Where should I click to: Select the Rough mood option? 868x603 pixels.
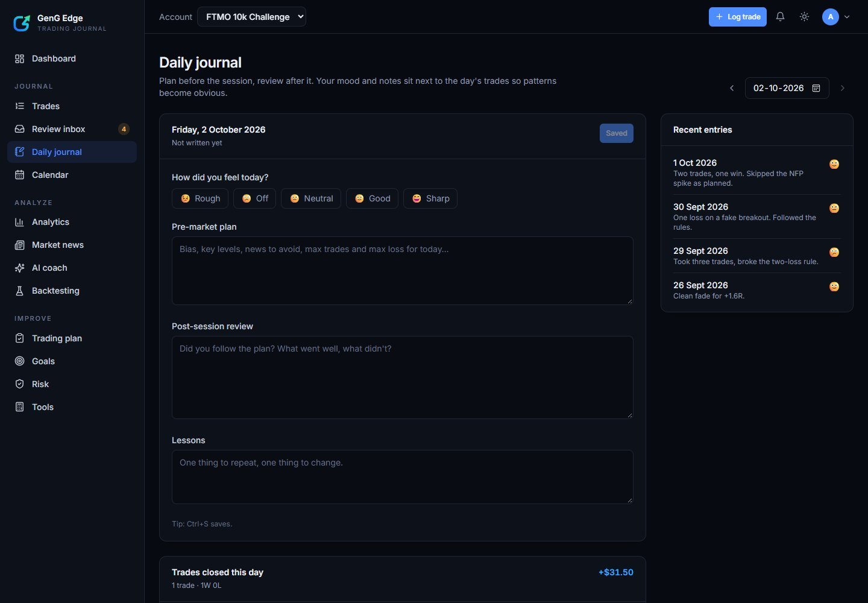(200, 198)
